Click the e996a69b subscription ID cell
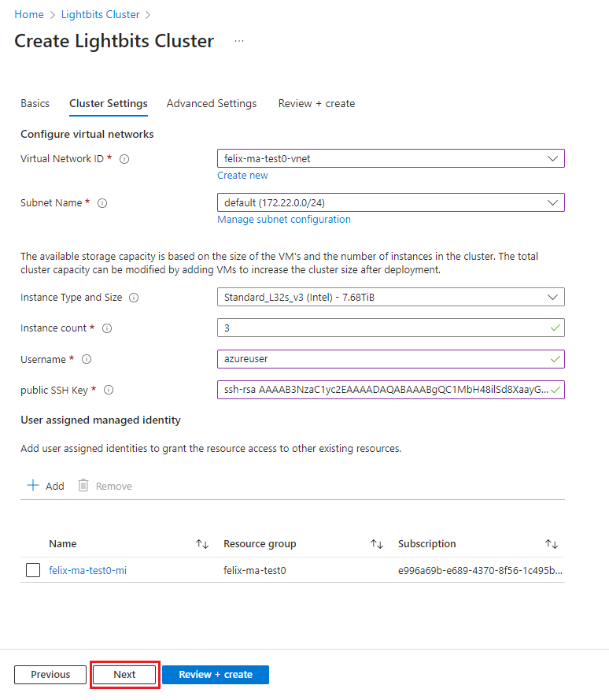Viewport: 609px width, 700px height. tap(480, 571)
